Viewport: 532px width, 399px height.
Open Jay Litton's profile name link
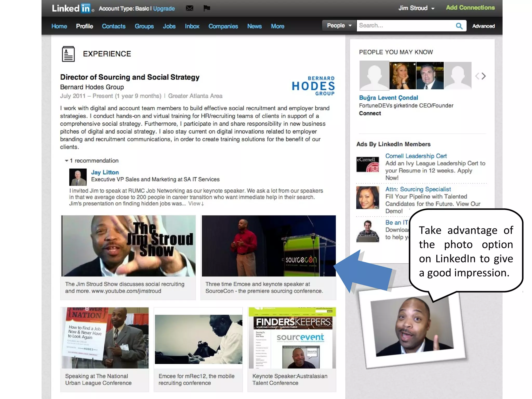(x=105, y=172)
